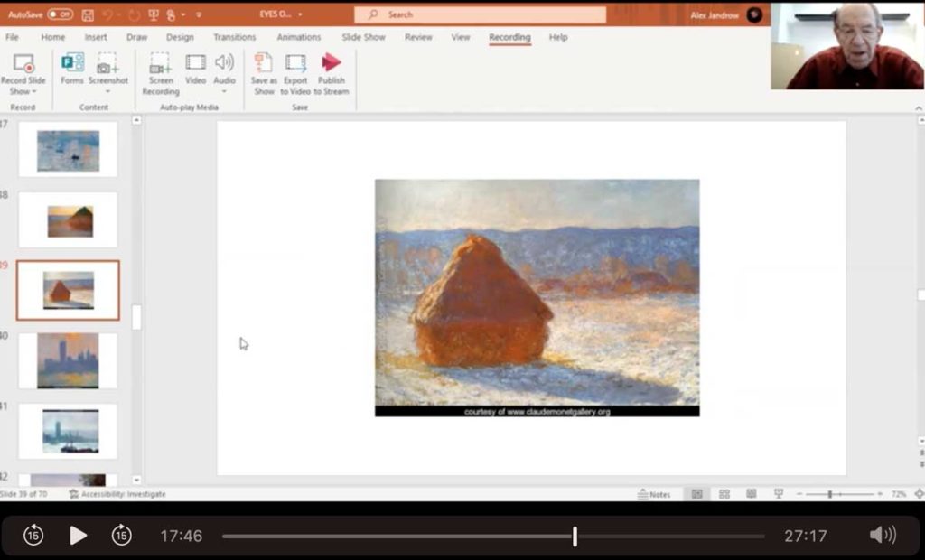The image size is (925, 560).
Task: Click the Record Slide Show icon
Action: pos(23,63)
